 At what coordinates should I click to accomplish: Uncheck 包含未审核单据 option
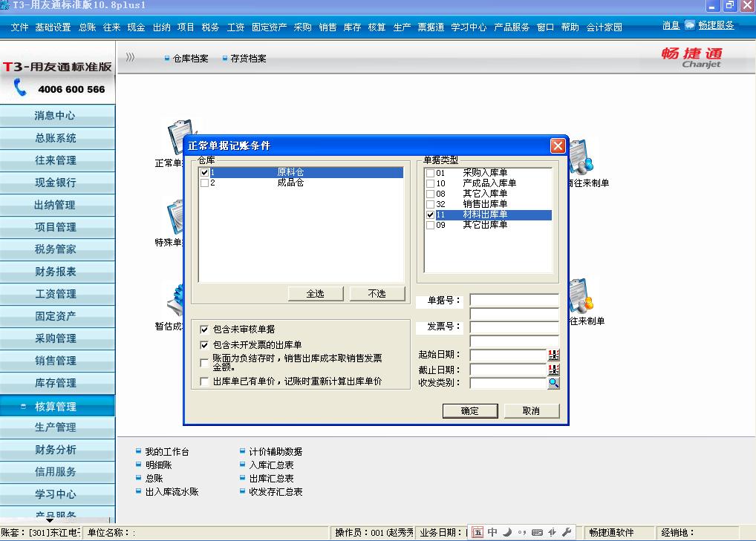tap(203, 329)
